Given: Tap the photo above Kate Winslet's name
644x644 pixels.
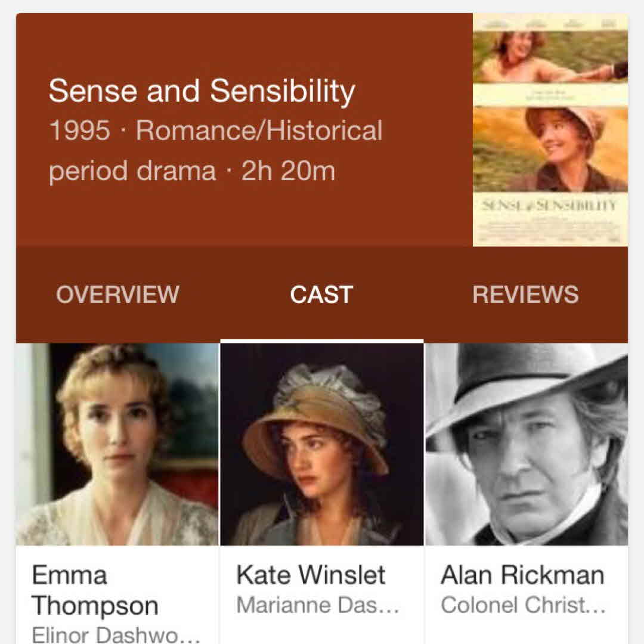Looking at the screenshot, I should click(322, 444).
